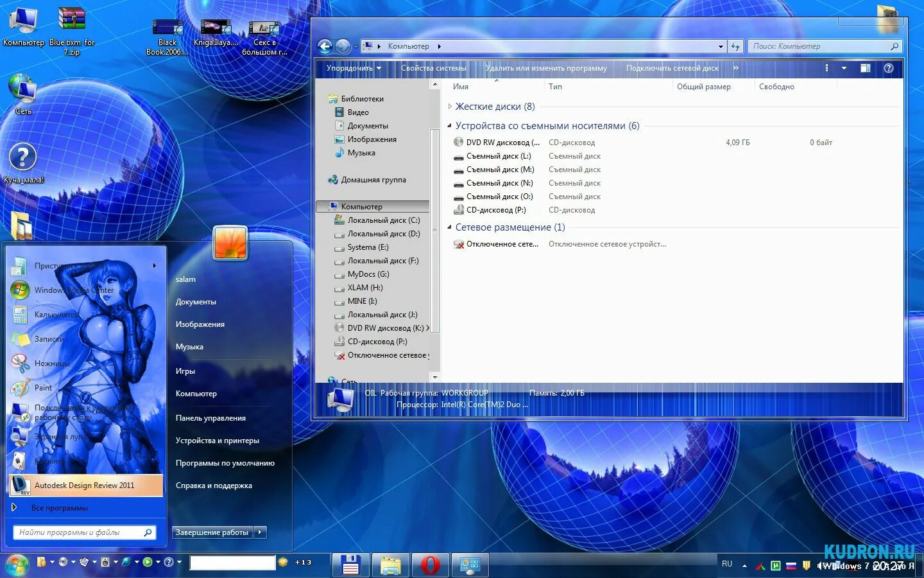Click the Завершение работы button

pyautogui.click(x=212, y=532)
